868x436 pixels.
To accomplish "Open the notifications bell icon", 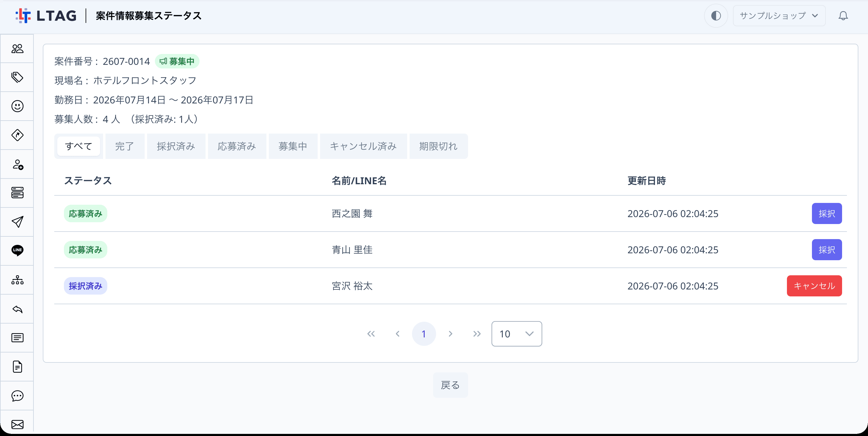I will coord(843,15).
